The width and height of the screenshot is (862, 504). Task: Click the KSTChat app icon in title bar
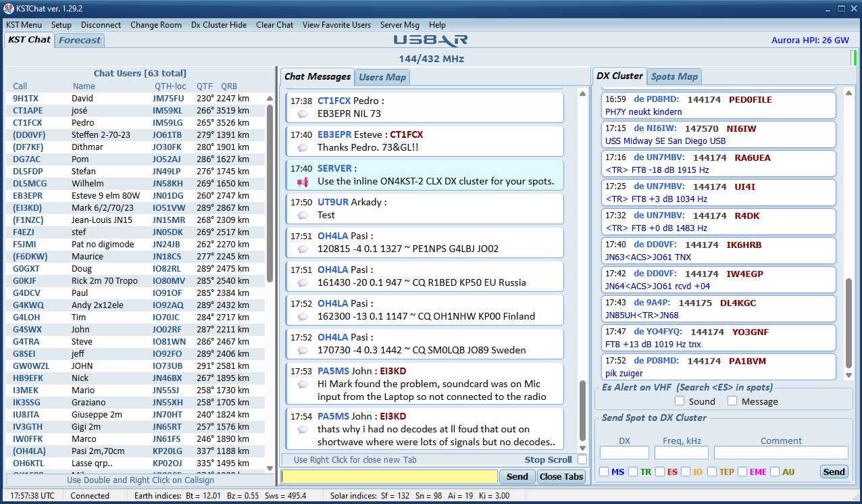(9, 8)
